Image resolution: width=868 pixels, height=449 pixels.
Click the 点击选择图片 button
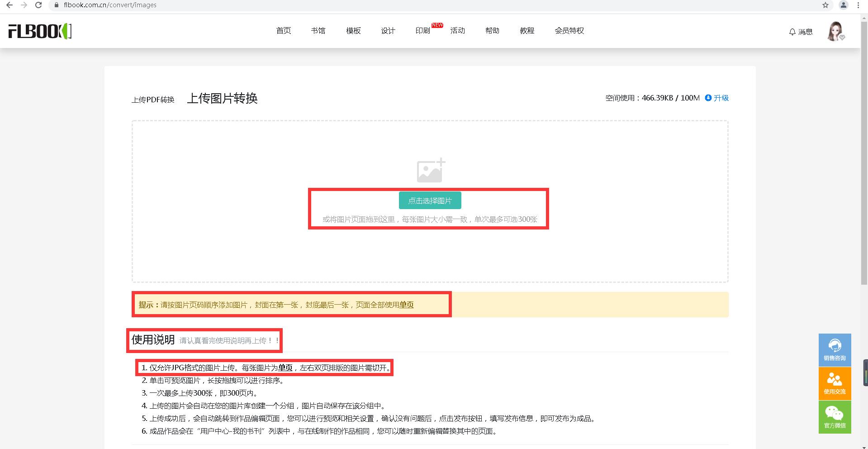point(430,200)
